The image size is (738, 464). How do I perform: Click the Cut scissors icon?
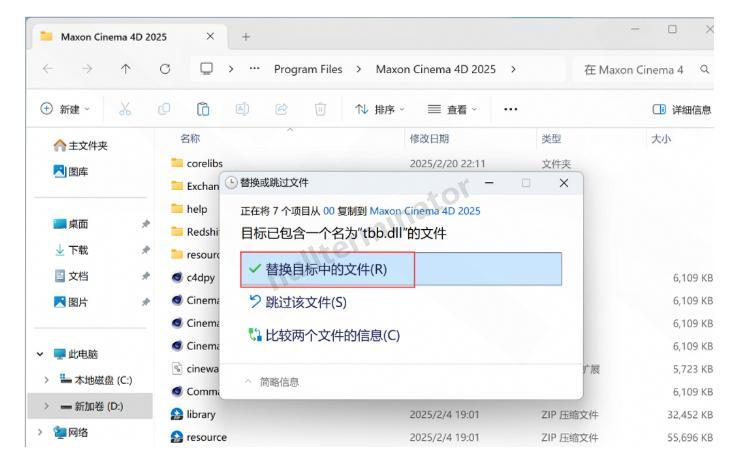click(x=125, y=109)
